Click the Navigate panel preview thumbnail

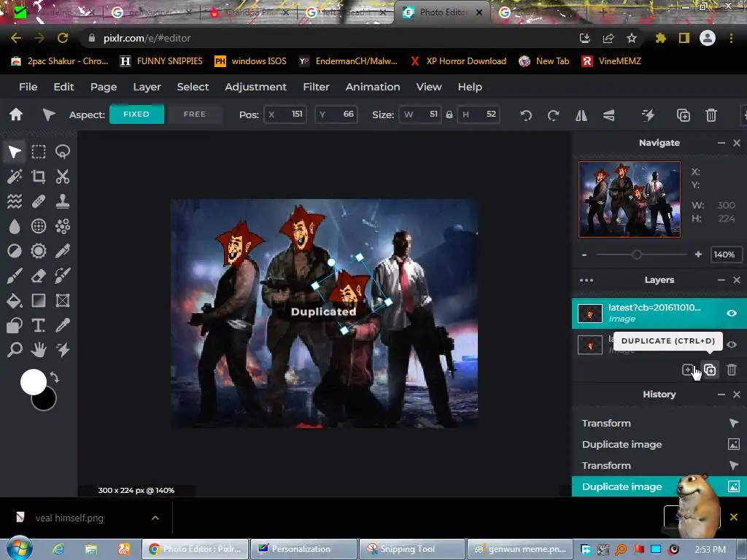click(x=630, y=199)
